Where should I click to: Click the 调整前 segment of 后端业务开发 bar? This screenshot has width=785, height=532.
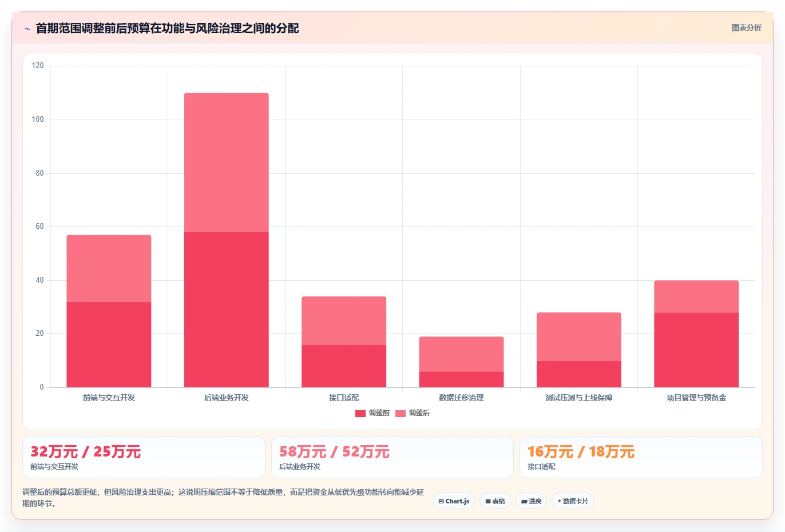click(226, 309)
